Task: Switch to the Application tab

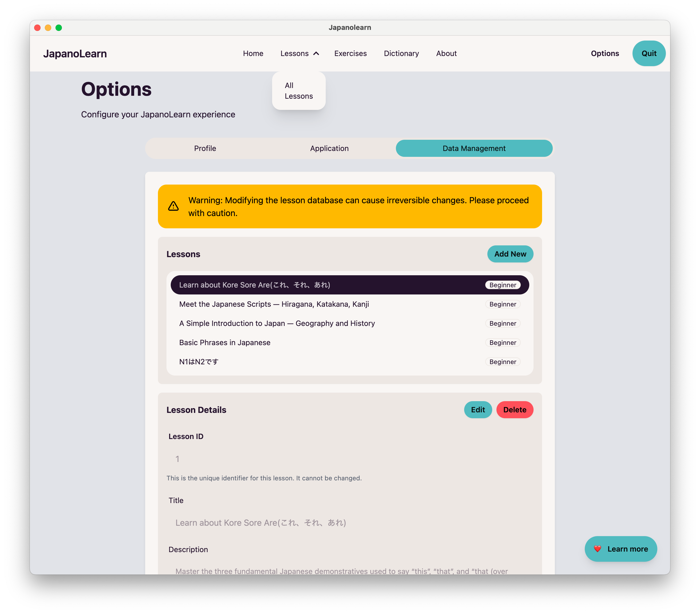Action: tap(329, 148)
